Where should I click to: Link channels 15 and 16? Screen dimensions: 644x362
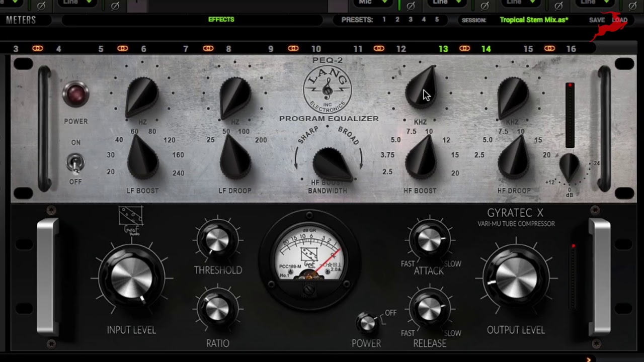[549, 49]
